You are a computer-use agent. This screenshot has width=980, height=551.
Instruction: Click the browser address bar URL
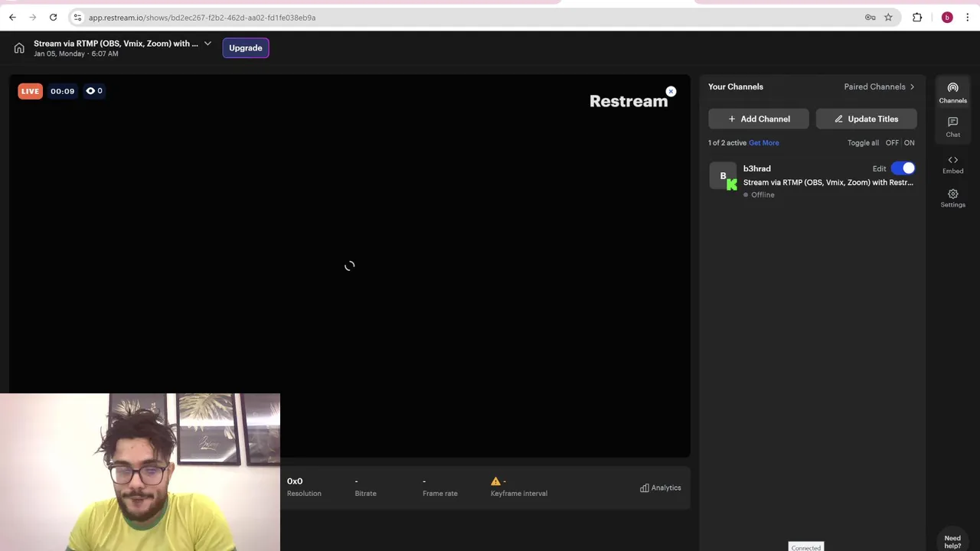(x=202, y=18)
